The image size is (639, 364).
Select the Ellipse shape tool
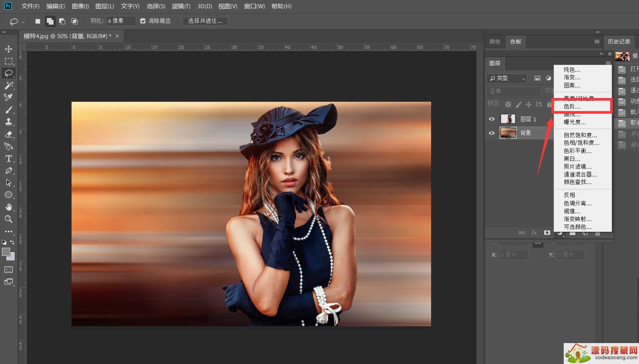(9, 195)
